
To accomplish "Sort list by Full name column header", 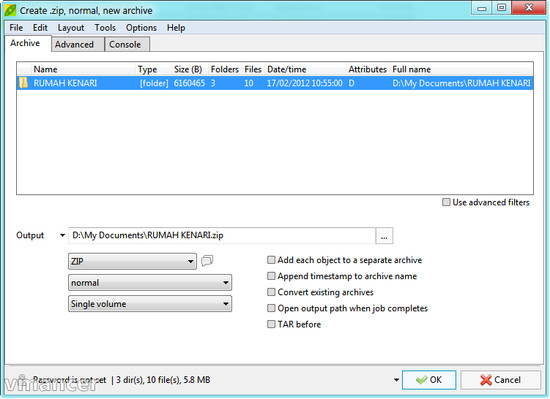I will pos(462,69).
